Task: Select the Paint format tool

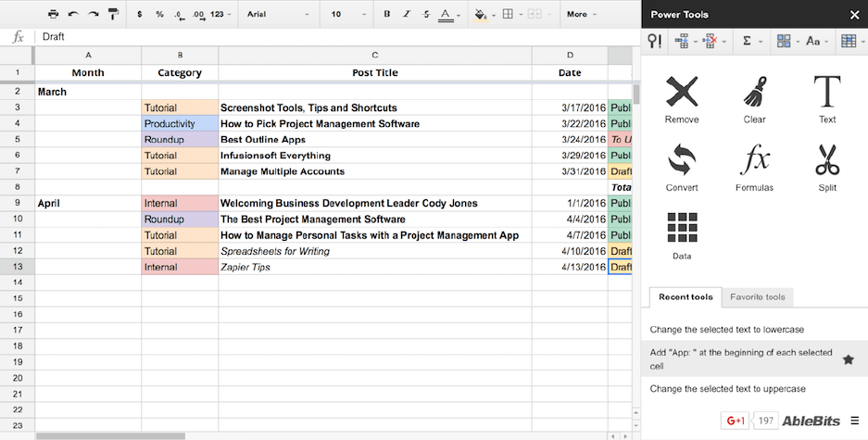Action: pyautogui.click(x=113, y=15)
